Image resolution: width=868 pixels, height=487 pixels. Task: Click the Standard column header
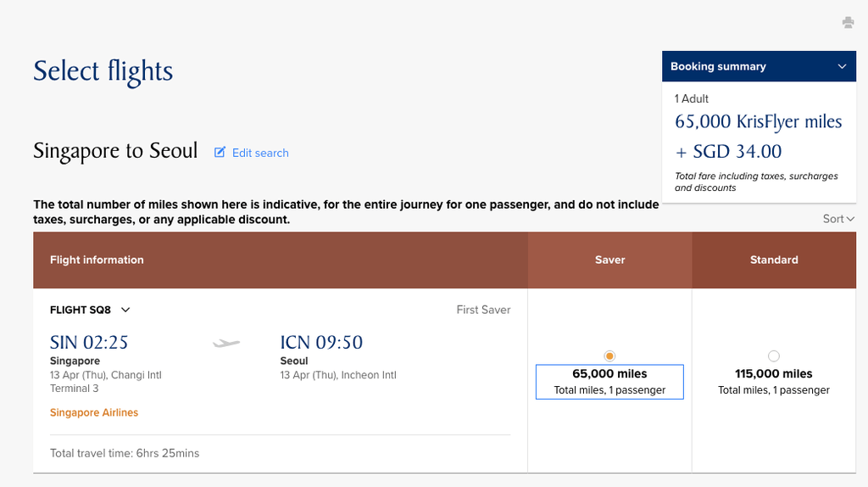pyautogui.click(x=774, y=260)
